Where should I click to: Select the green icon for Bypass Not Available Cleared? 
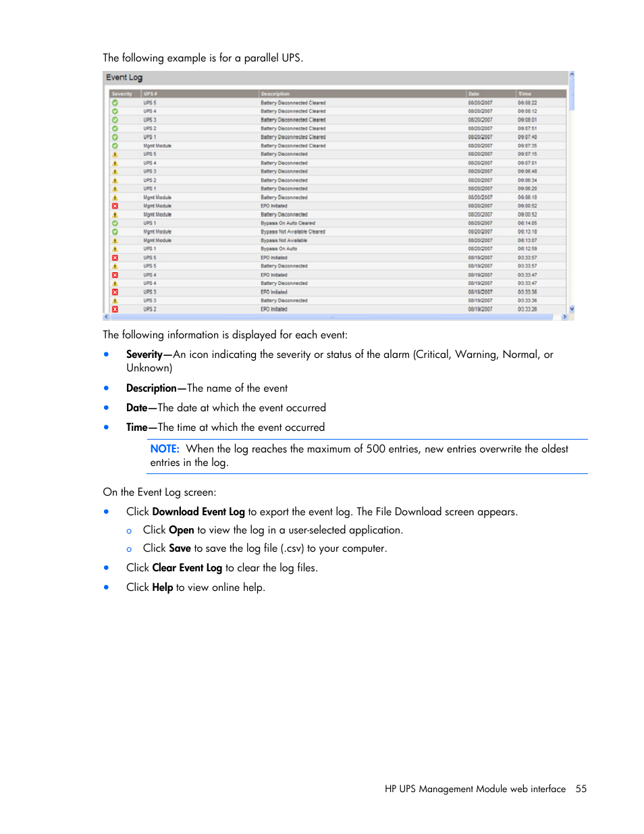point(115,232)
